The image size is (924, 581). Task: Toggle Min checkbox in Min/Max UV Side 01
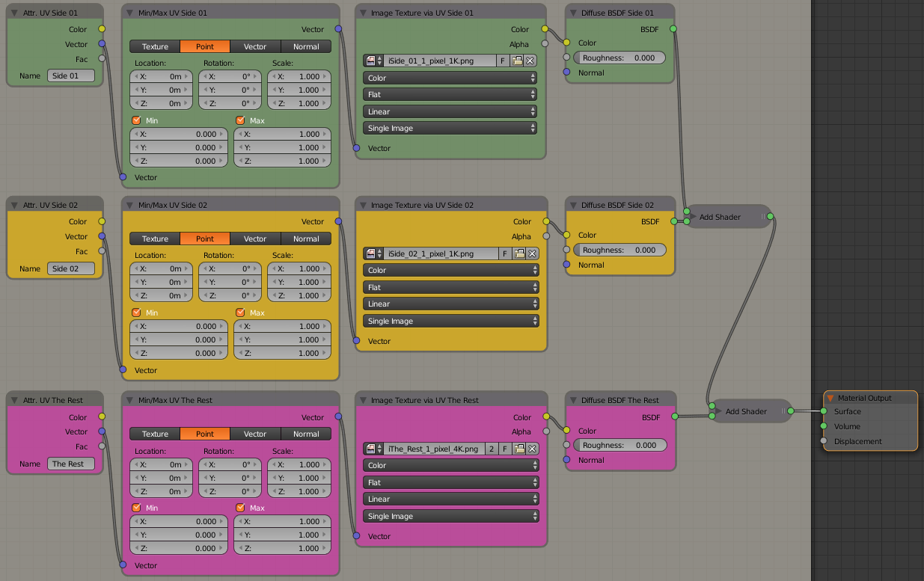[136, 120]
